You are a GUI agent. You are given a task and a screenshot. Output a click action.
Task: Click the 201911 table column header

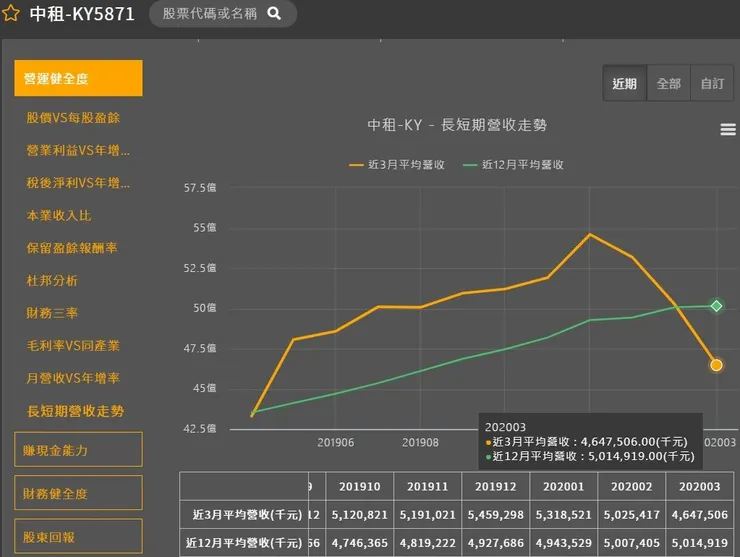point(428,487)
